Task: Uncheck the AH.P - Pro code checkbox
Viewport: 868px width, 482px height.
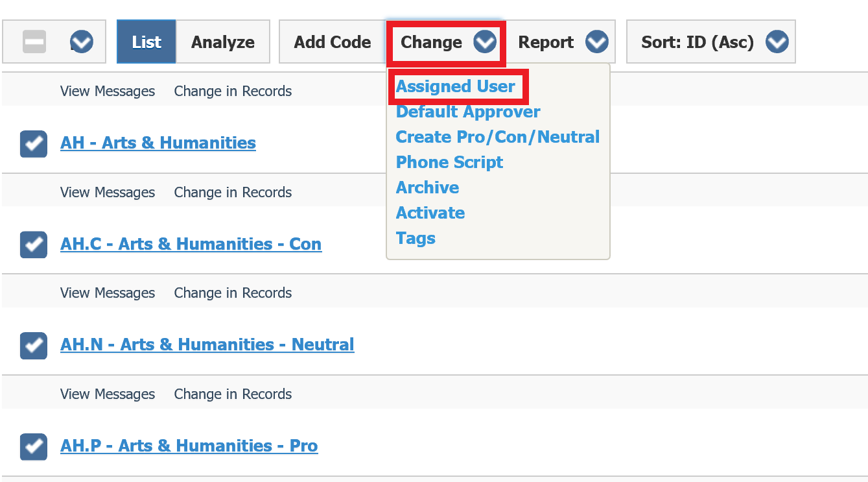Action: 34,446
